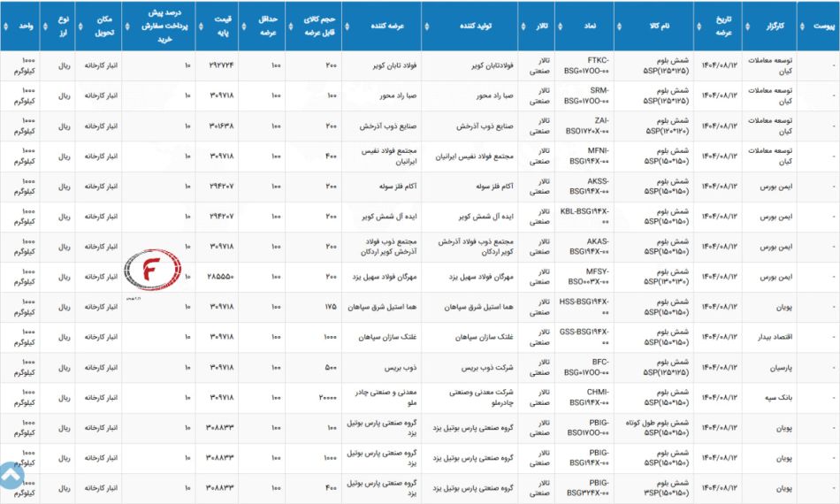This screenshot has height=504, width=840.
Task: Sort by تولید کننده using arrow icon
Action: pos(427,27)
